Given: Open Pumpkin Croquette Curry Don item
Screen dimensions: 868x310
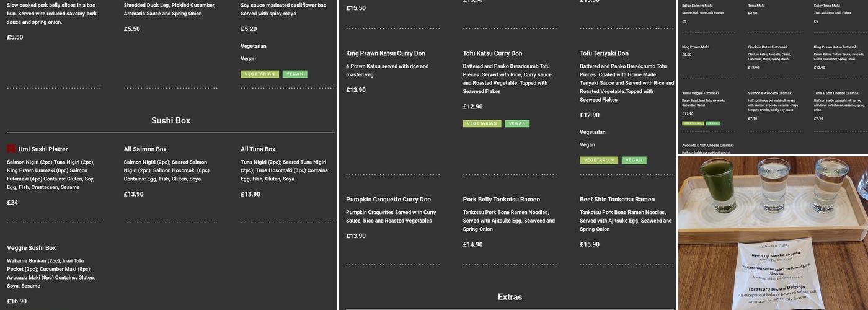Looking at the screenshot, I should pyautogui.click(x=388, y=200).
